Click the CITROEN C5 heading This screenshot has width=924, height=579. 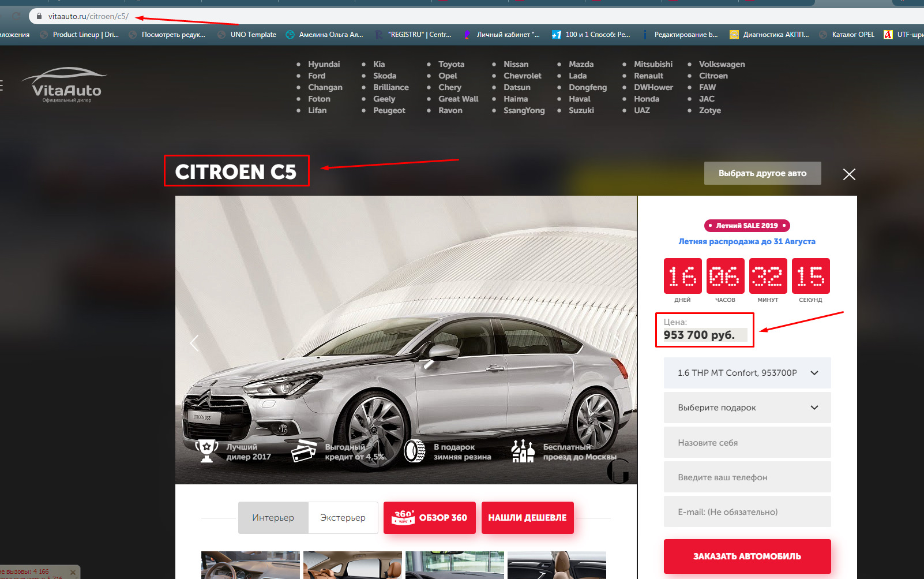click(x=236, y=171)
